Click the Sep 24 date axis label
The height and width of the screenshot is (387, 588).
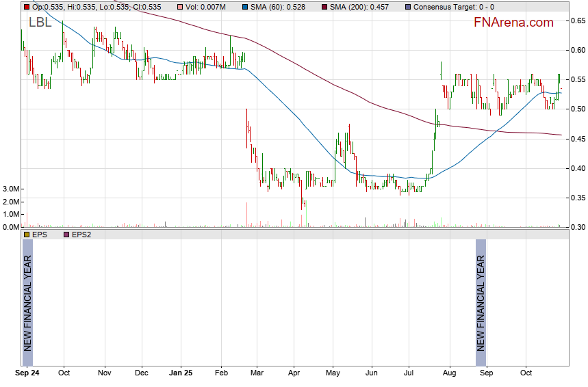[27, 373]
